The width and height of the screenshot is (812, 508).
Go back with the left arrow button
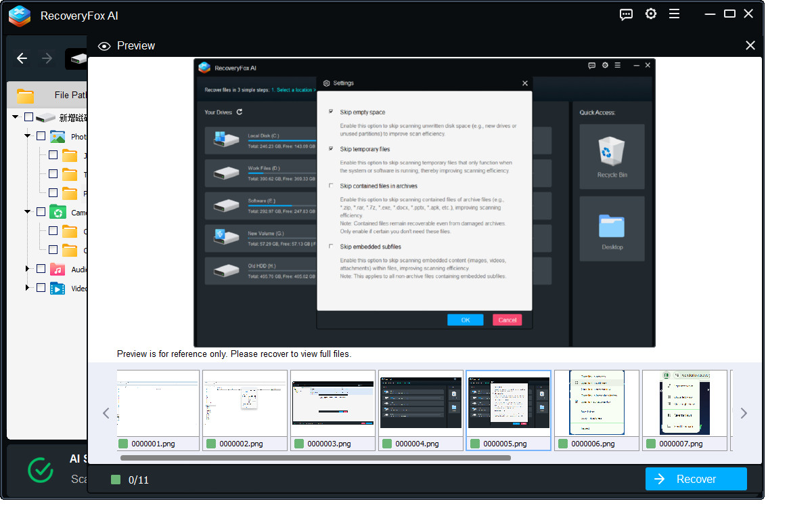[x=22, y=58]
